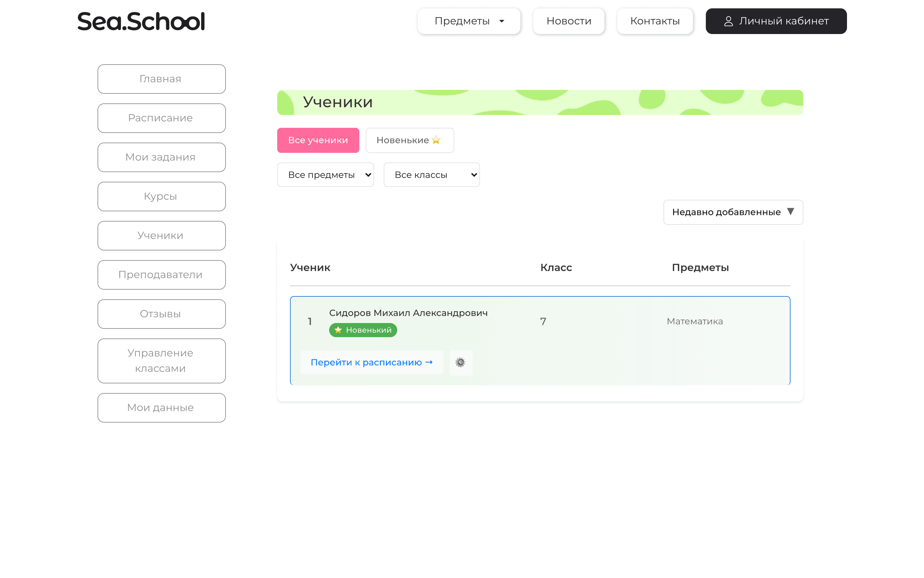
Task: Click Перейти к расписанию link
Action: (x=372, y=363)
